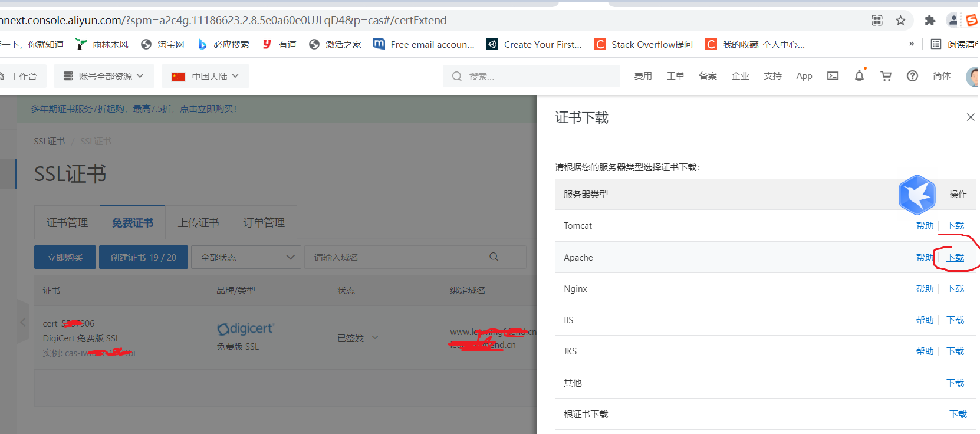Open the 有道 bookmark

[x=279, y=44]
